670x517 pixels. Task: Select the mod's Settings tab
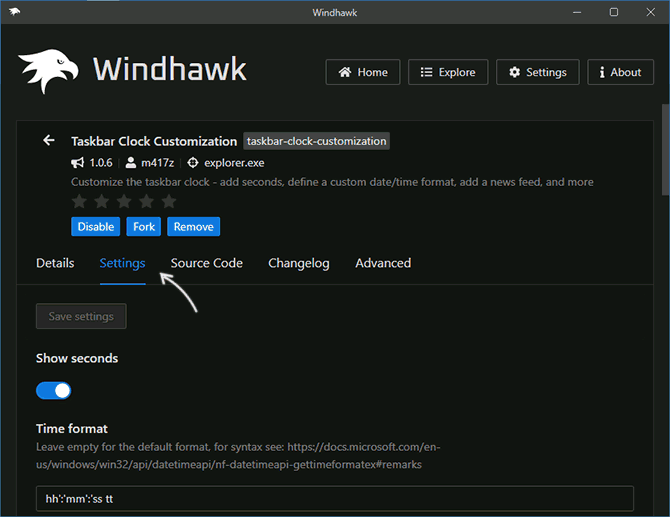[123, 263]
